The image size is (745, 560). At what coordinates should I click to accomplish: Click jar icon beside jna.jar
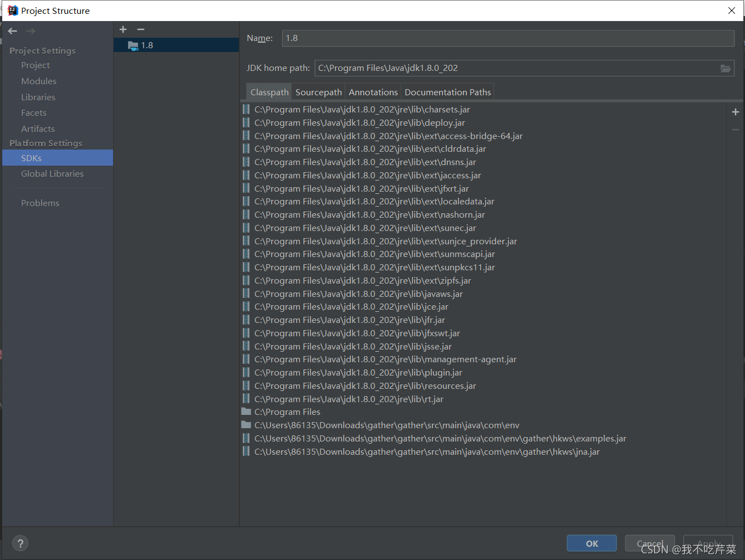click(x=246, y=451)
